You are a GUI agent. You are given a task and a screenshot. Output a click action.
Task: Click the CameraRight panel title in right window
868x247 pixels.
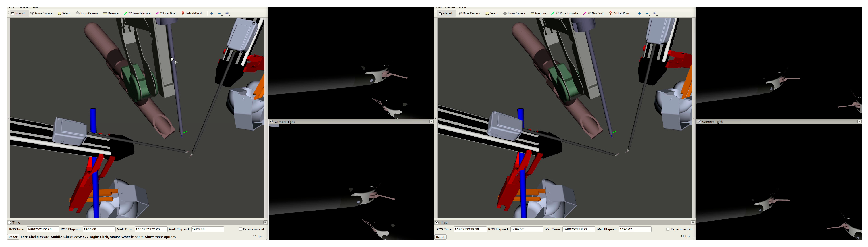coord(712,122)
